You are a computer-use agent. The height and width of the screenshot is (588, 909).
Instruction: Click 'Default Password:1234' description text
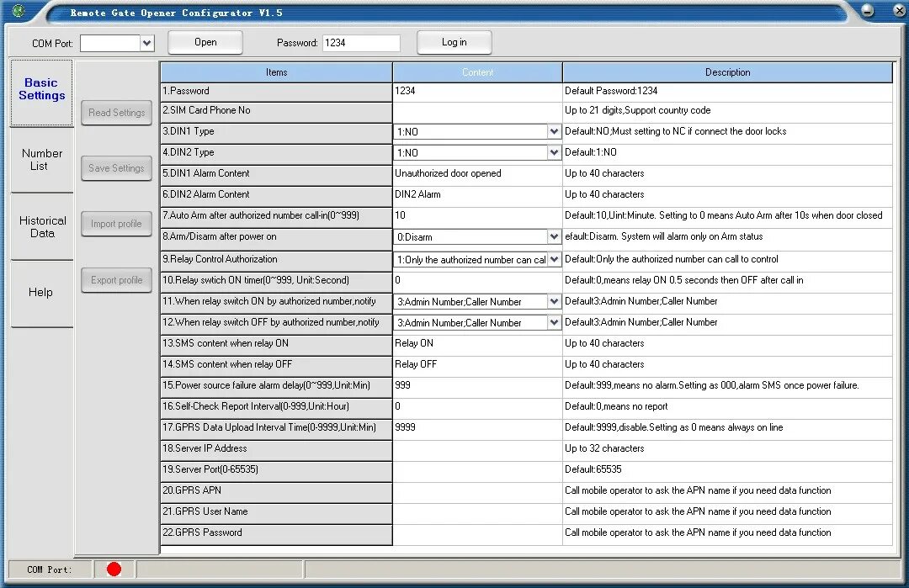pos(611,91)
